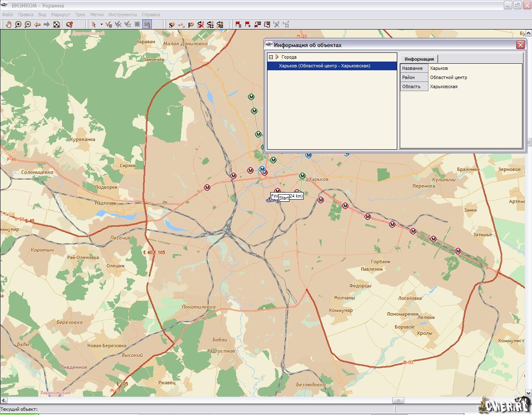
Task: Go forward to next map view
Action: pos(47,25)
